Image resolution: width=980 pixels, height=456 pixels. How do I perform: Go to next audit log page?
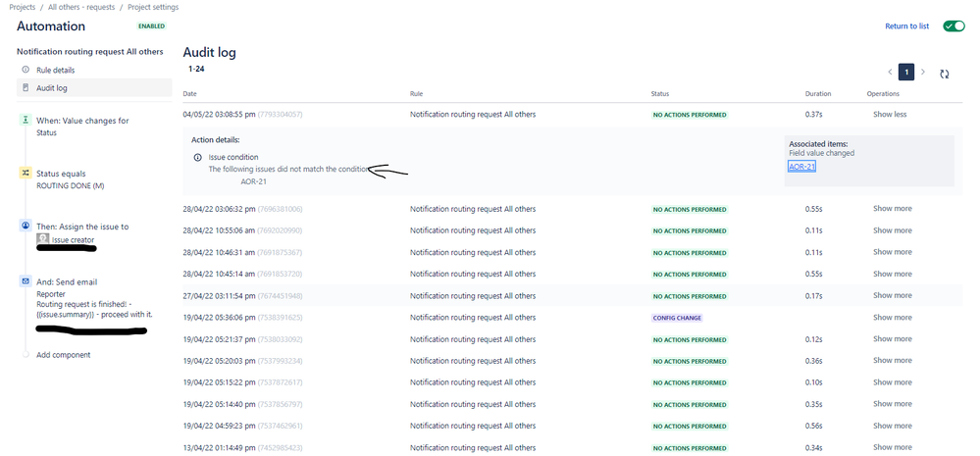(923, 72)
